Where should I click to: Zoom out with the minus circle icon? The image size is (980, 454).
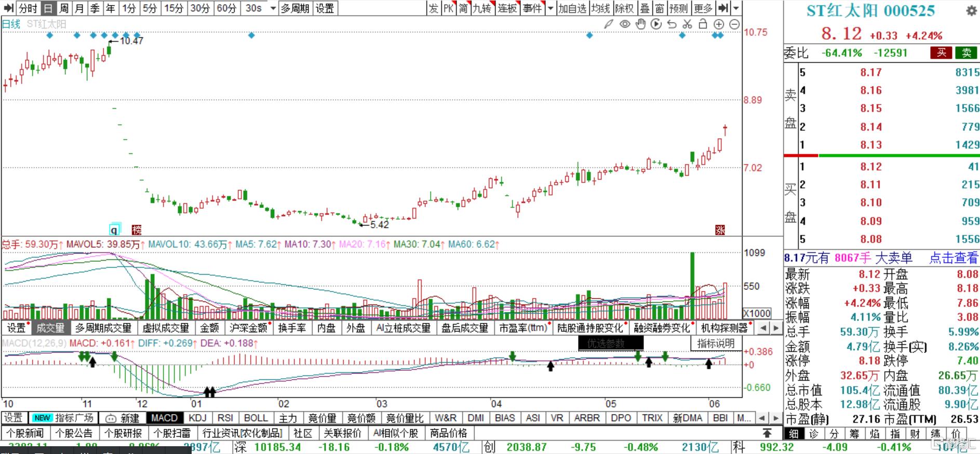tap(734, 24)
